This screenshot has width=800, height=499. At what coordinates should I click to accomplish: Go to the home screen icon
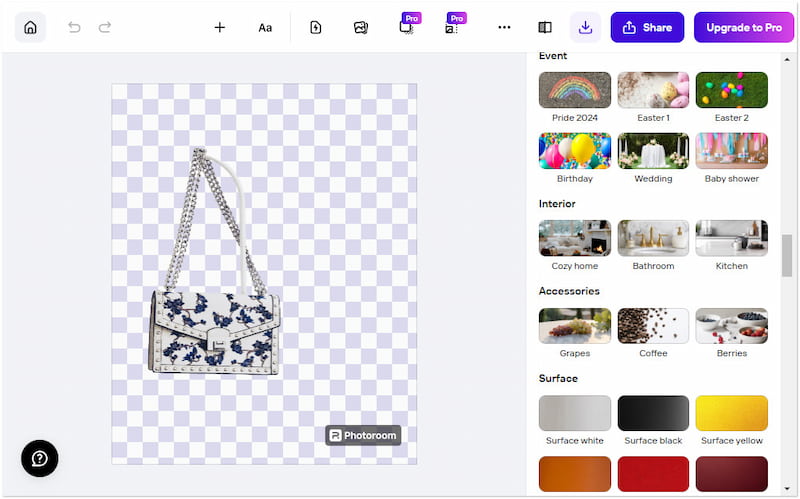(30, 27)
